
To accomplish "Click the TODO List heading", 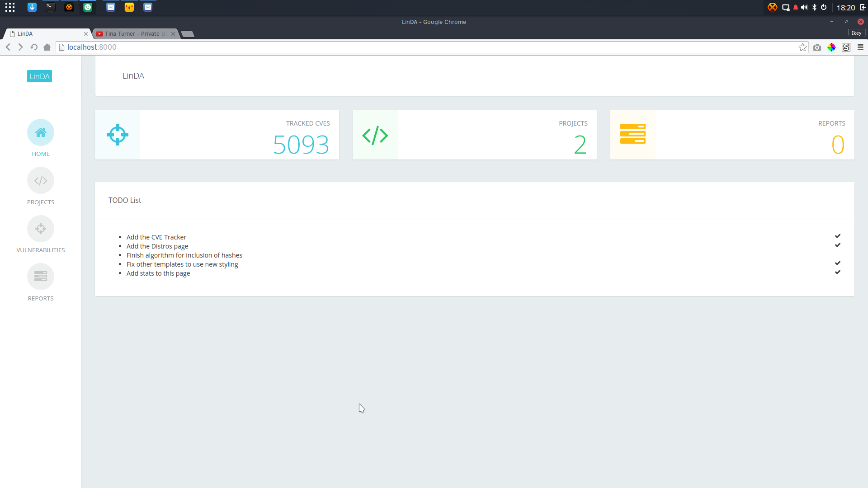I will pyautogui.click(x=125, y=200).
